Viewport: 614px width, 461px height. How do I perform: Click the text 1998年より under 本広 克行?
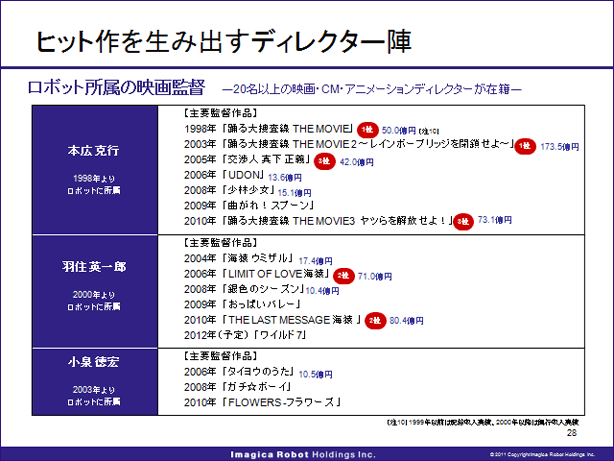94,179
